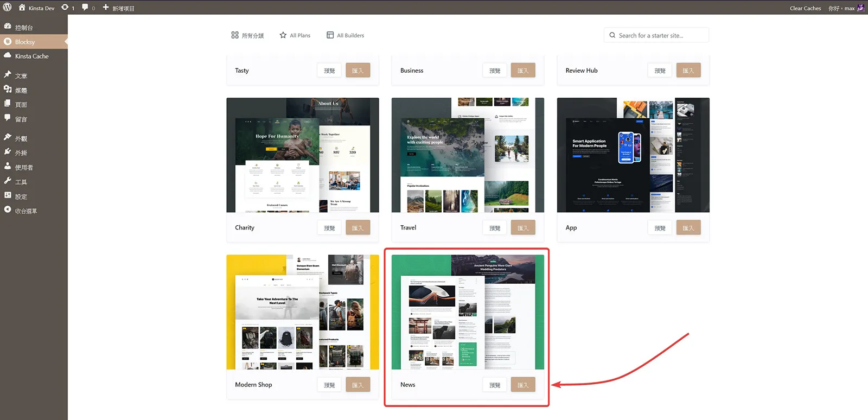
Task: Open 頁面 pages menu label
Action: click(21, 104)
